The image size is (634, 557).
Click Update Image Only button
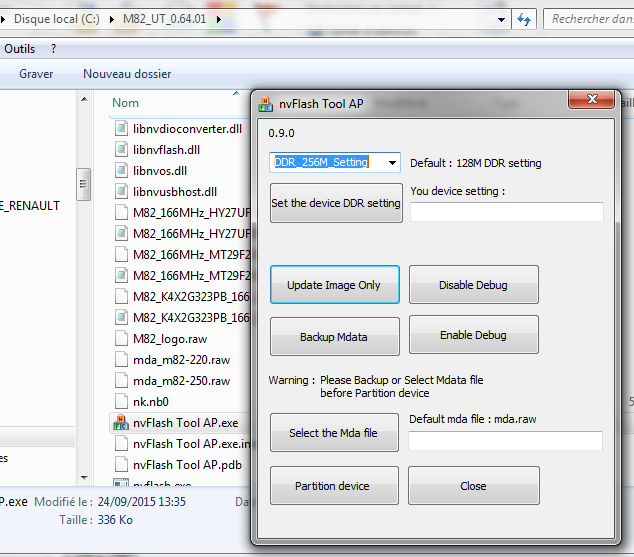(x=334, y=285)
